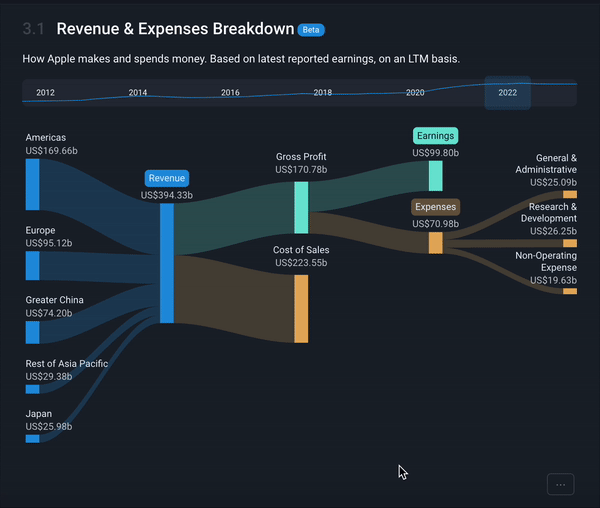This screenshot has height=508, width=600.
Task: Select 2016 on the timeline
Action: tap(230, 93)
